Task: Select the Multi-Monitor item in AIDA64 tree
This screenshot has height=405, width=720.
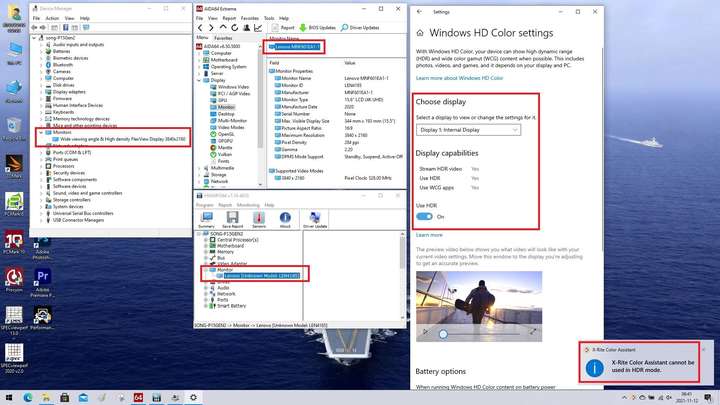Action: click(232, 121)
